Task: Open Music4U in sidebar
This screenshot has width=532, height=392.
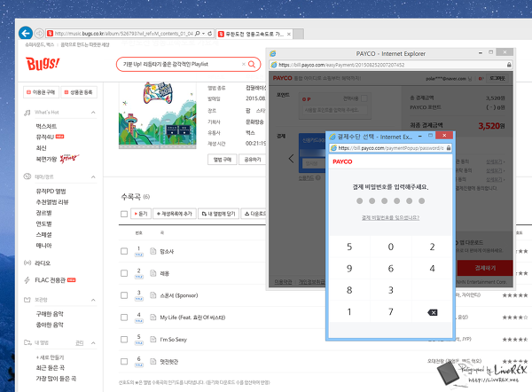Action: 45,137
